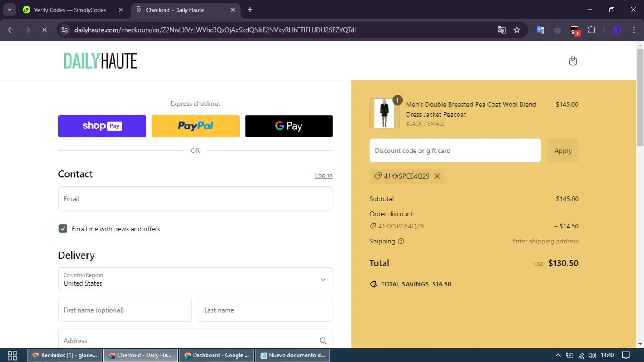Click the Subtotal label
This screenshot has height=362, width=644.
coord(381,199)
